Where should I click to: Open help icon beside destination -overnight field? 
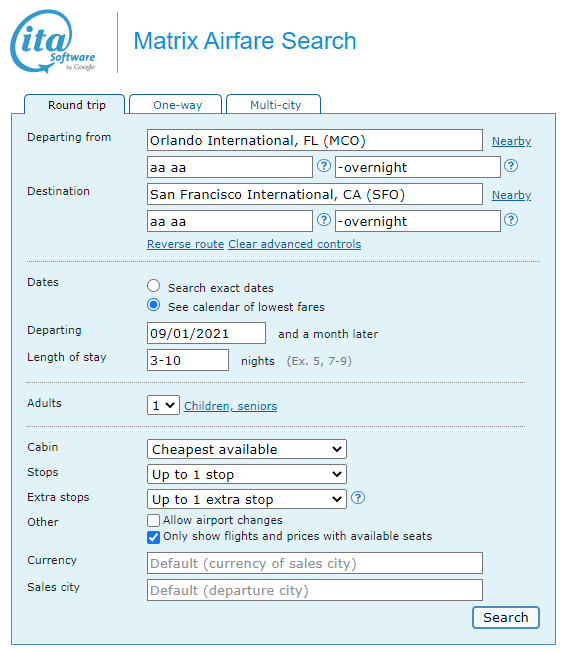[511, 220]
